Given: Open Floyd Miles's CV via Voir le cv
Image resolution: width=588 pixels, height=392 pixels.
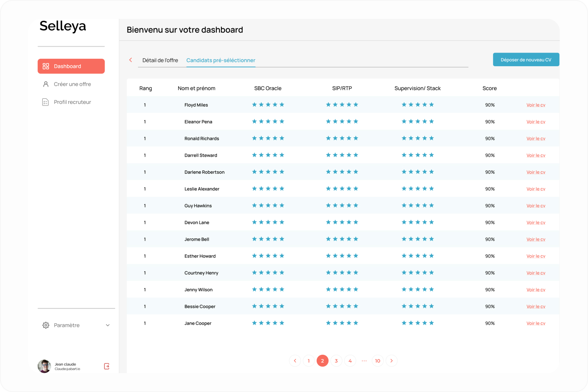Looking at the screenshot, I should click(x=535, y=105).
